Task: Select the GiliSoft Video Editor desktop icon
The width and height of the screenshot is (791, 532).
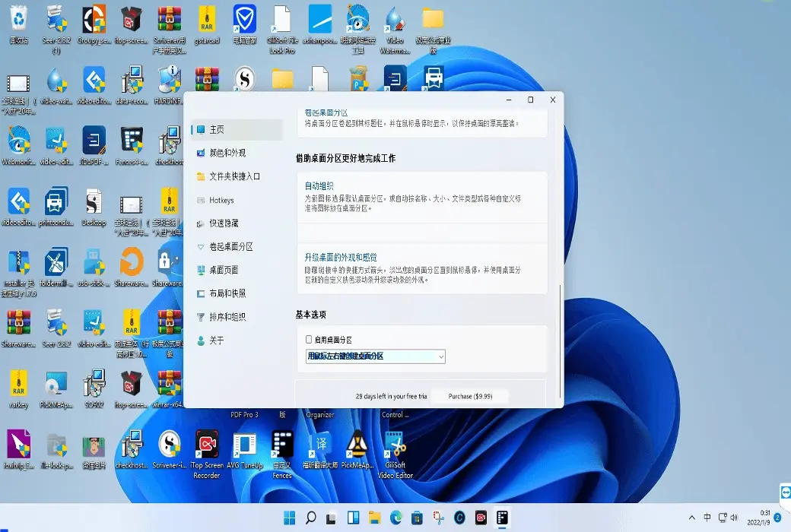Action: pyautogui.click(x=395, y=454)
